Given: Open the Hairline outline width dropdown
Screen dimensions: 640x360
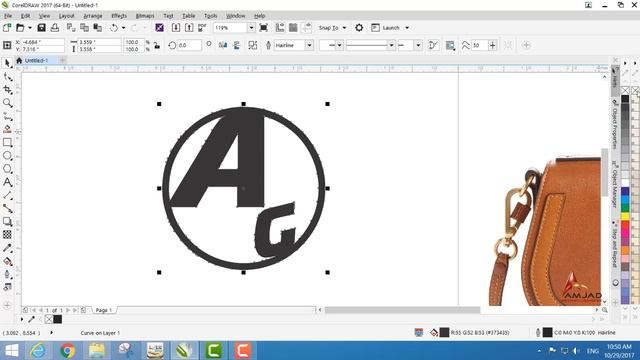Looking at the screenshot, I should pos(309,45).
